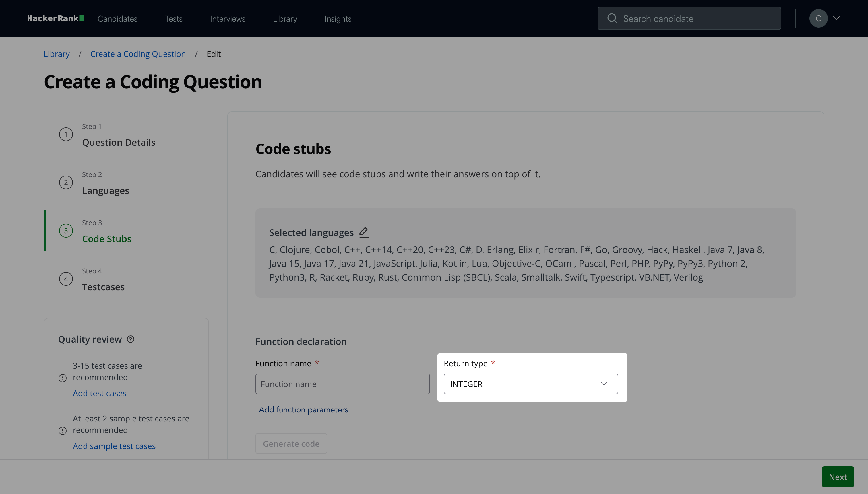Open the Library breadcrumb link
868x494 pixels.
click(x=57, y=54)
